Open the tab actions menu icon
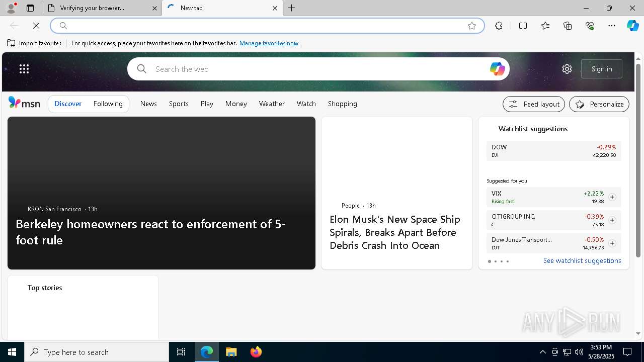Screen dimensions: 644x362 30,8
